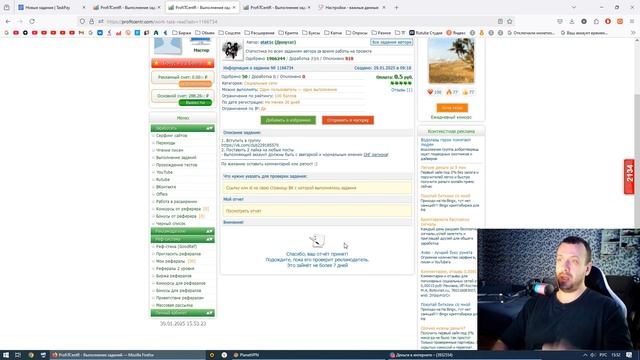Open Прохождение тестов in the side menu
The image size is (640, 360).
pyautogui.click(x=176, y=165)
